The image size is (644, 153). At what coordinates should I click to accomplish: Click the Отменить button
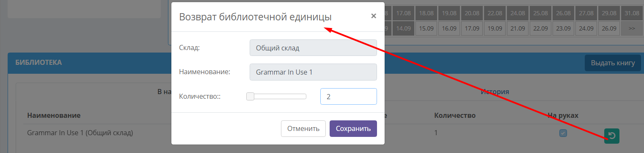pos(303,129)
